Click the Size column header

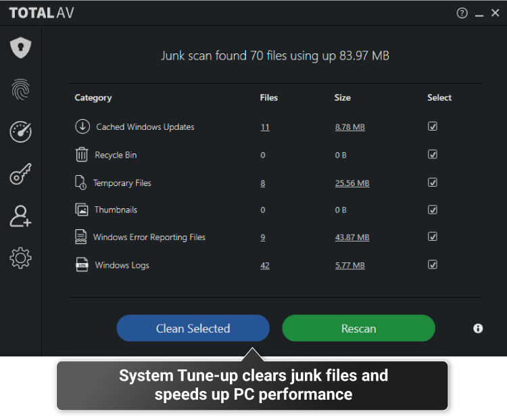click(x=343, y=97)
